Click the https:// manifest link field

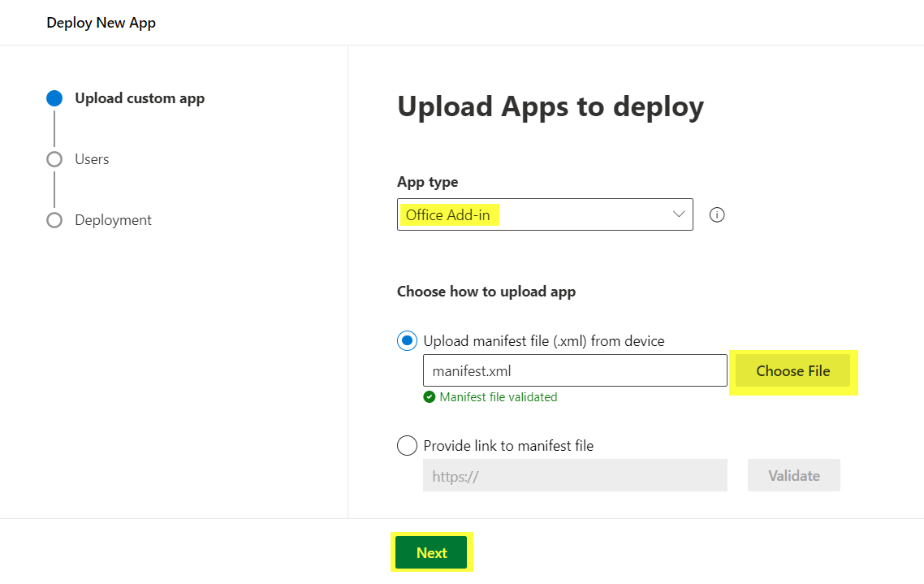(x=575, y=476)
